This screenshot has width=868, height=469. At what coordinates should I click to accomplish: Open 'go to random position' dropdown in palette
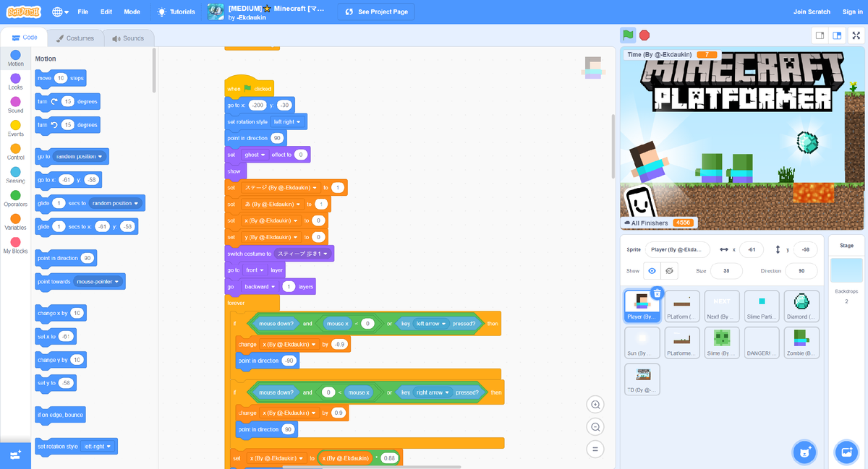click(80, 156)
